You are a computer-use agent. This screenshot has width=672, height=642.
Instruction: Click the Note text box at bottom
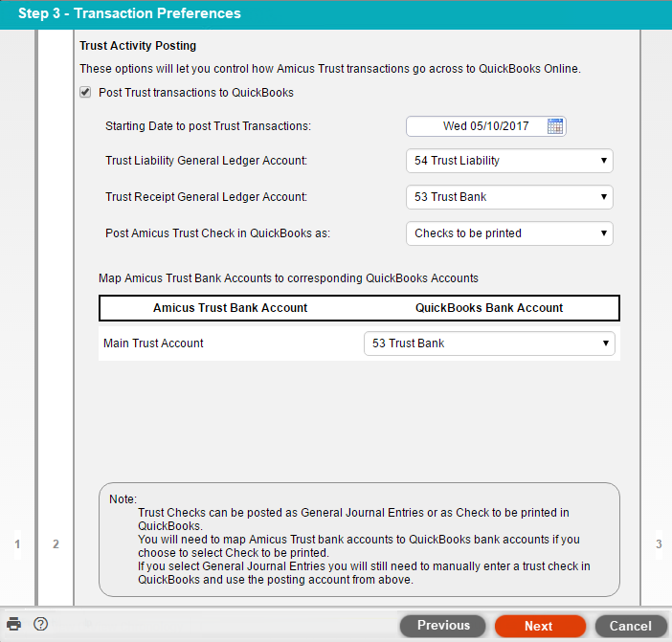click(x=359, y=540)
